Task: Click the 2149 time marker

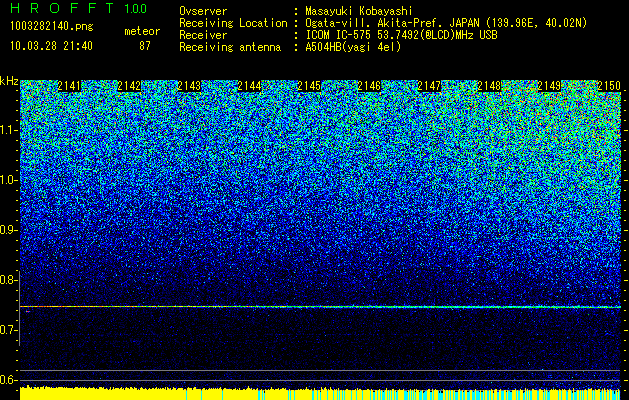Action: point(549,86)
